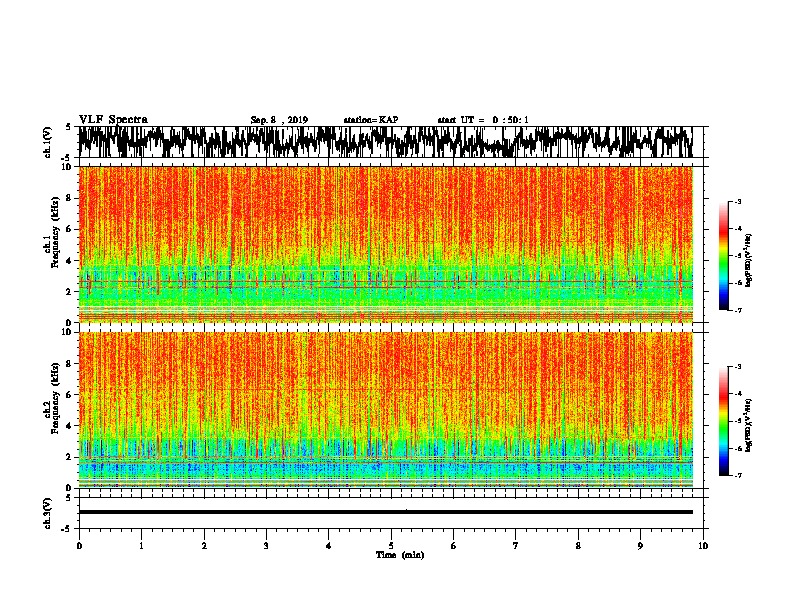Viewport: 792px width, 612px height.
Task: Click time axis tick label "5"
Action: pyautogui.click(x=391, y=546)
